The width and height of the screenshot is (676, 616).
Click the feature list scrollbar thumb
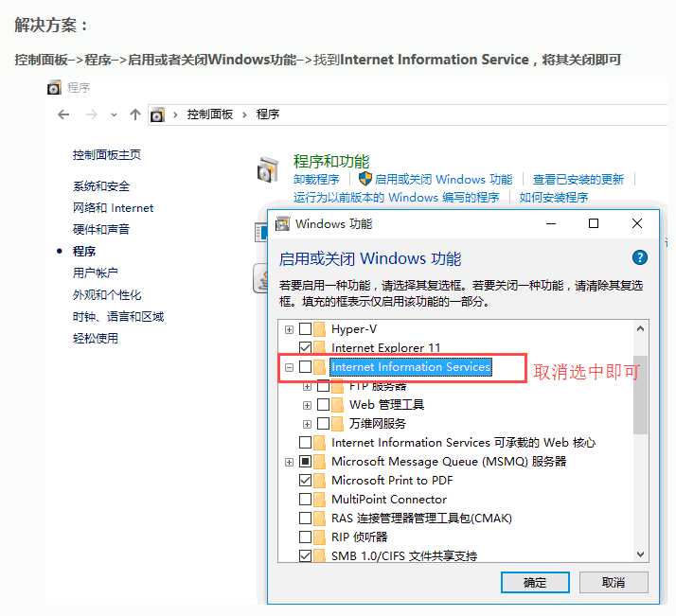640,395
